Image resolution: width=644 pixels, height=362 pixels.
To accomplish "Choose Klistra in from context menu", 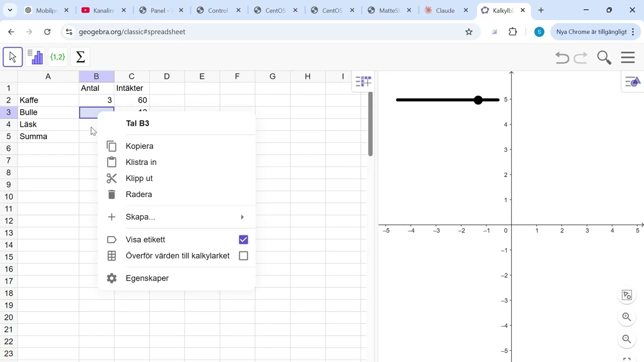I will 176,162.
